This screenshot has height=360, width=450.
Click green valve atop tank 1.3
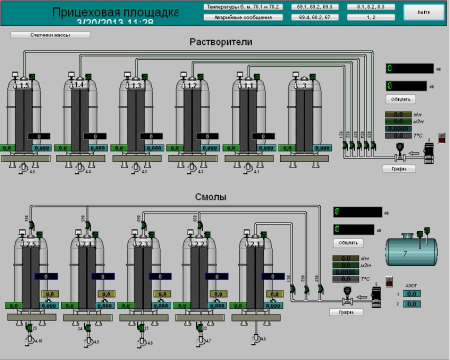click(313, 77)
